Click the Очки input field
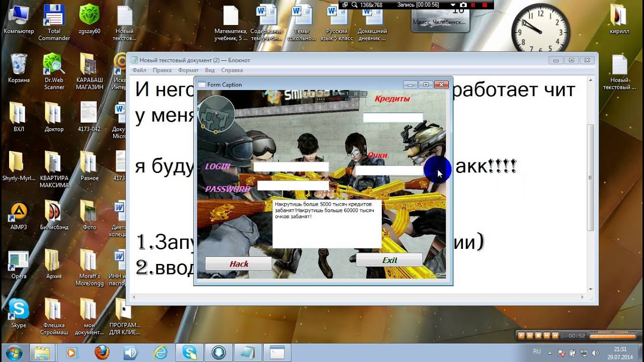The image size is (644, 362). pos(389,170)
